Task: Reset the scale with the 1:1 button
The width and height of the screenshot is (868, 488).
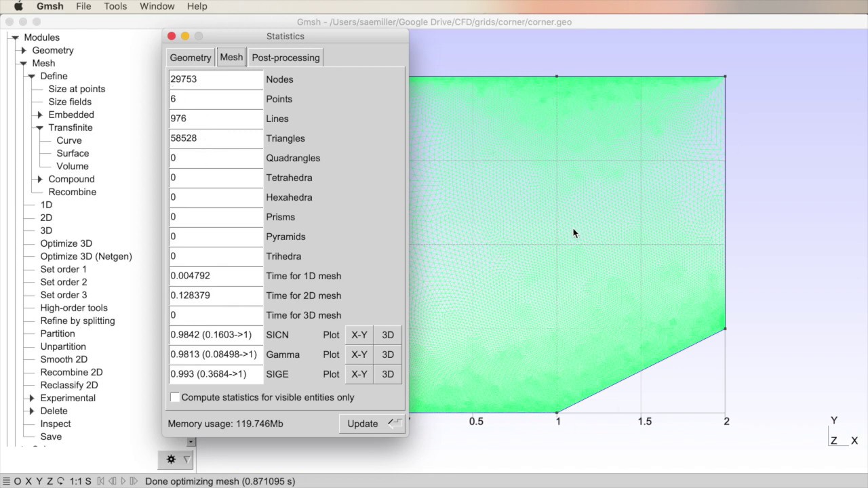Action: (75, 481)
